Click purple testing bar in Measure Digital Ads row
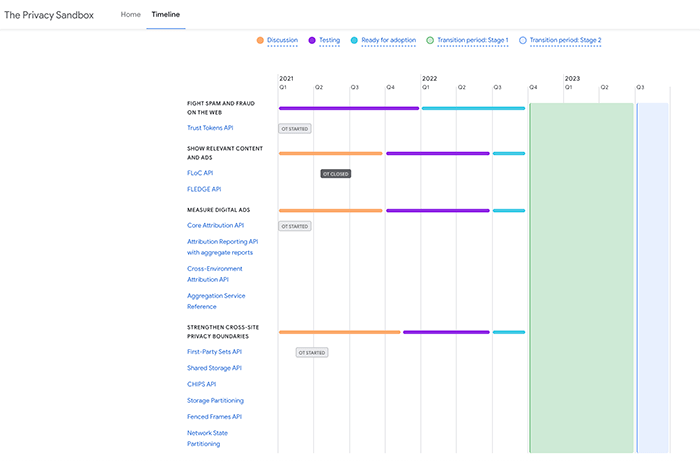 pyautogui.click(x=438, y=211)
